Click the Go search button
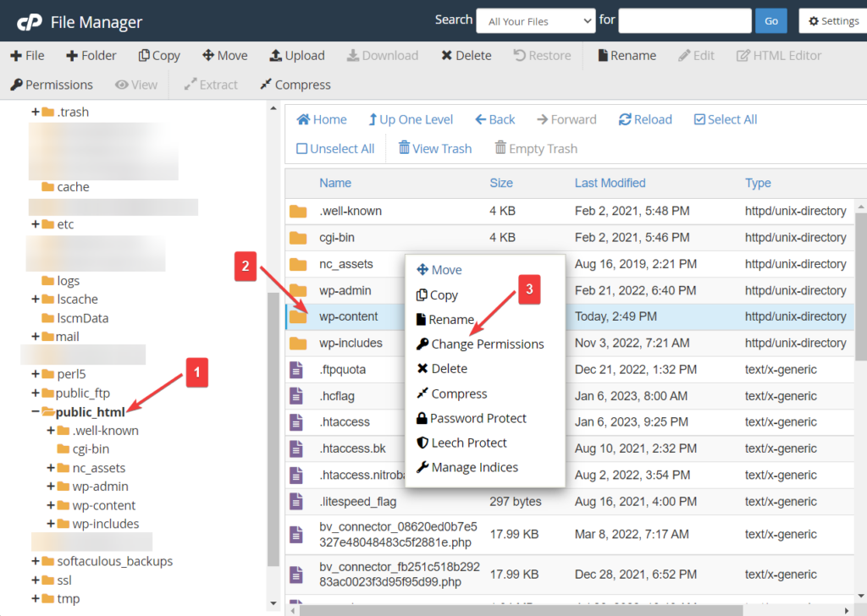Viewport: 867px width, 616px height. tap(770, 21)
